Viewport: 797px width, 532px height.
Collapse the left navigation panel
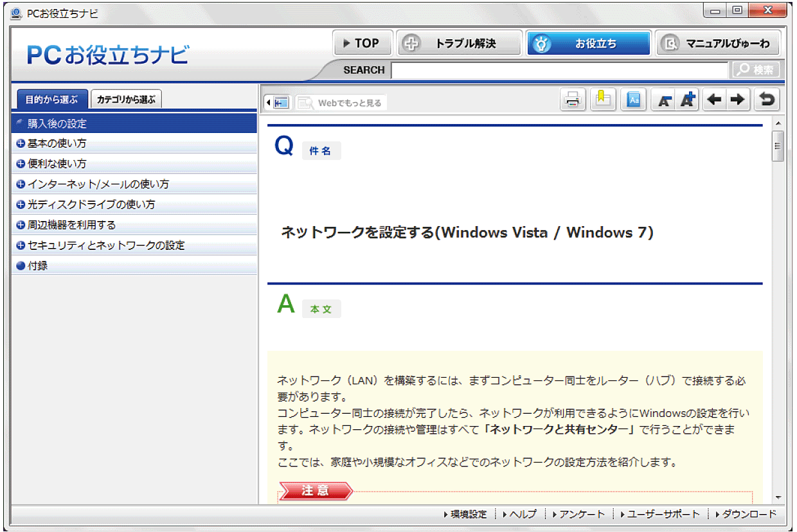[x=278, y=103]
